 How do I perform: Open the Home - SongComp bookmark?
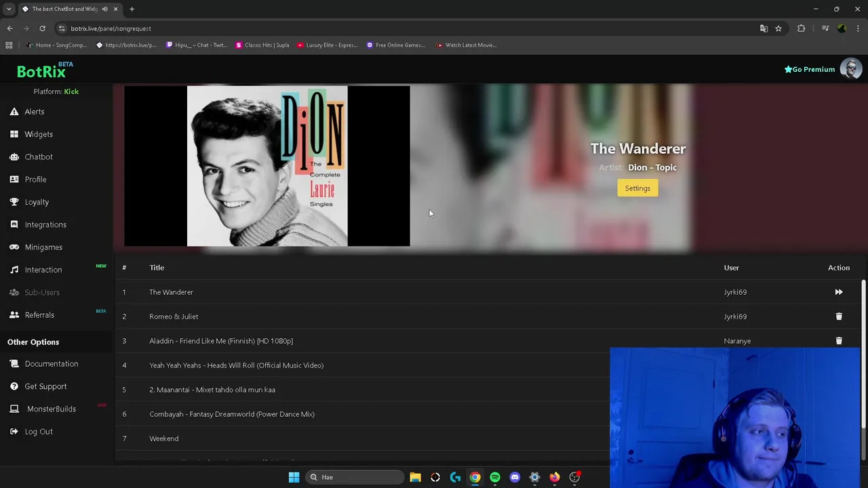pos(56,45)
